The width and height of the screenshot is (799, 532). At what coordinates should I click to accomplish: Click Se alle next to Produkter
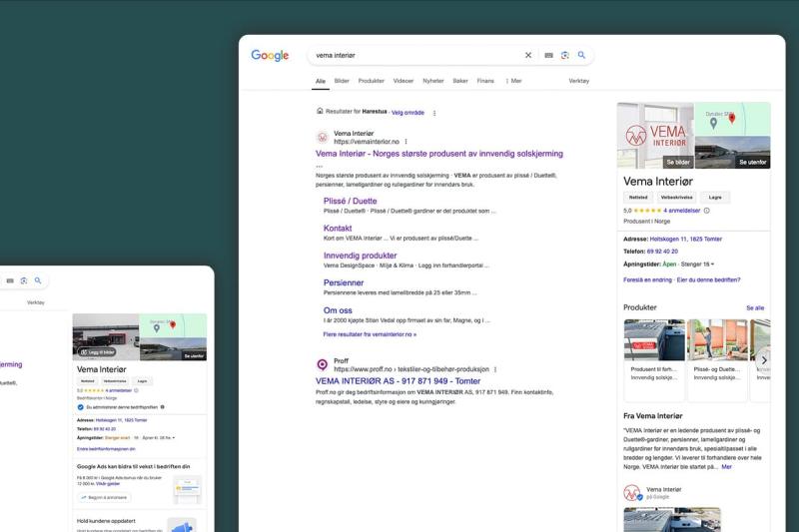755,308
